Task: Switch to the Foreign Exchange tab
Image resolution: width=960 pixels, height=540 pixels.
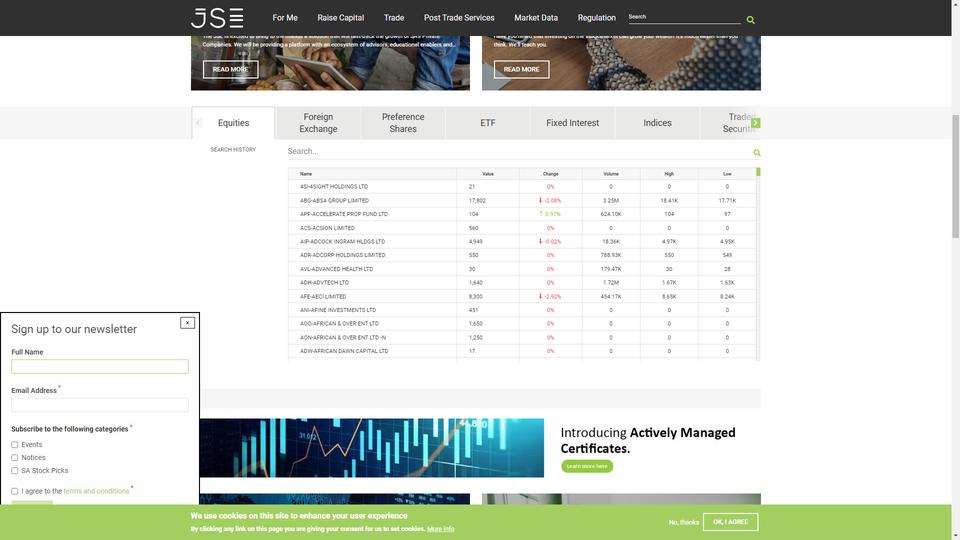Action: (x=318, y=123)
